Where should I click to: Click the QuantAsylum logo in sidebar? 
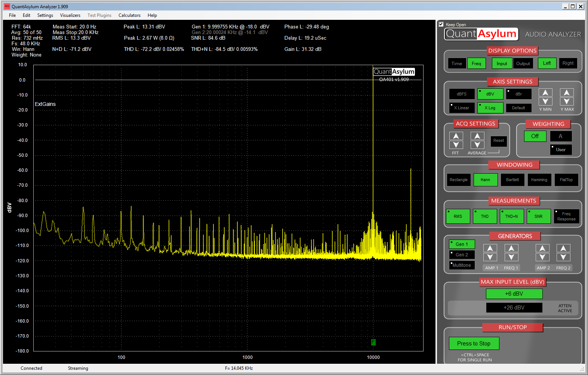pos(481,34)
